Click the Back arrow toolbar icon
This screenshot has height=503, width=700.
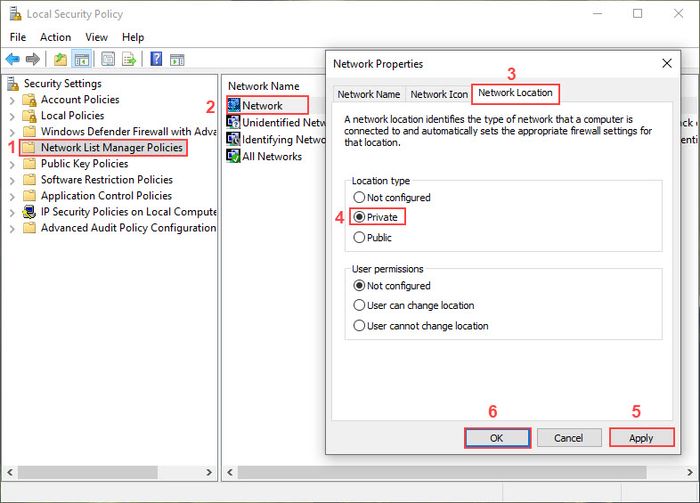12,59
